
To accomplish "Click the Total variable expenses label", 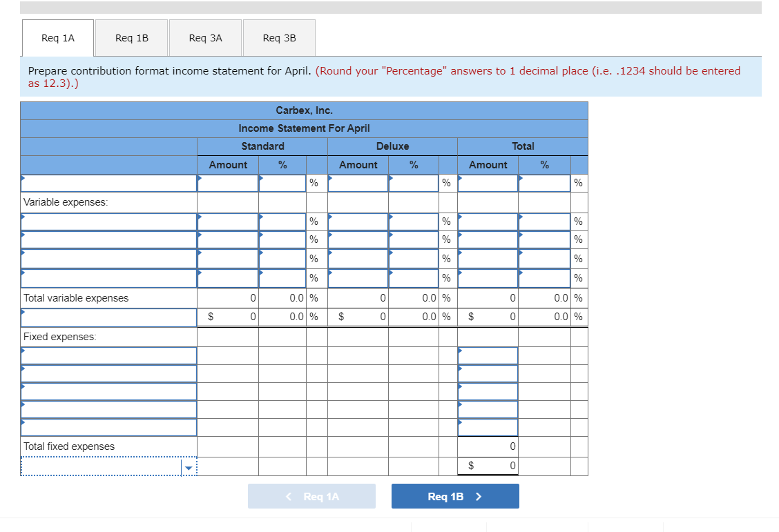I will pyautogui.click(x=76, y=298).
